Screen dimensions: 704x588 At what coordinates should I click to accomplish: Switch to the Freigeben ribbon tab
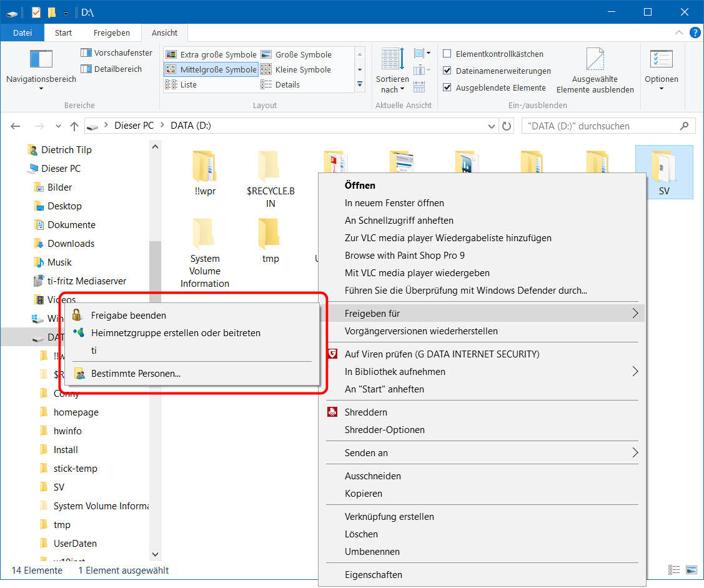(x=112, y=33)
